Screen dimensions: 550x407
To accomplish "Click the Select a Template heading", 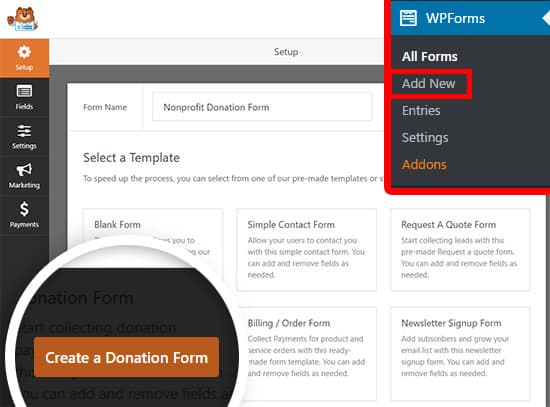I will 132,158.
